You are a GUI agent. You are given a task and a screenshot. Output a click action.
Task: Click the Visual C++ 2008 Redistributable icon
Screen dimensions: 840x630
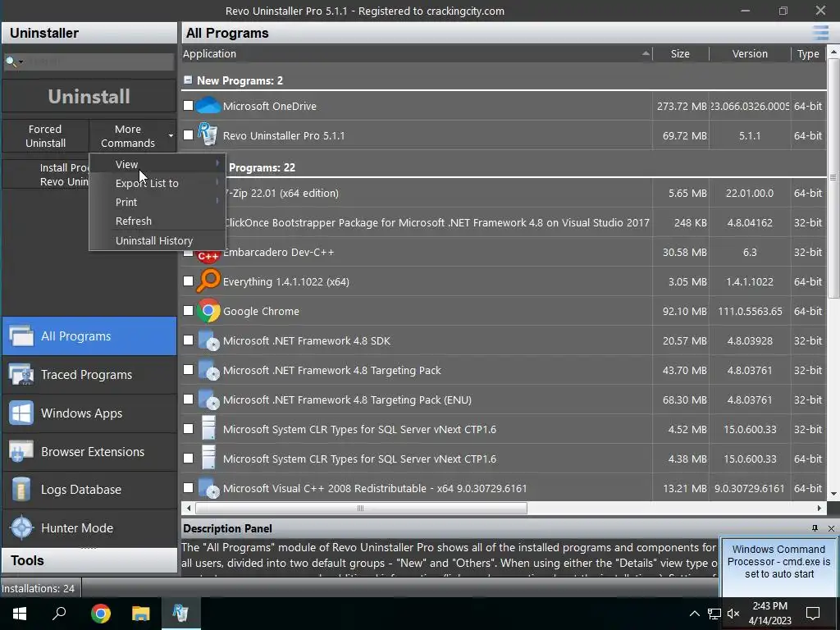pos(208,488)
